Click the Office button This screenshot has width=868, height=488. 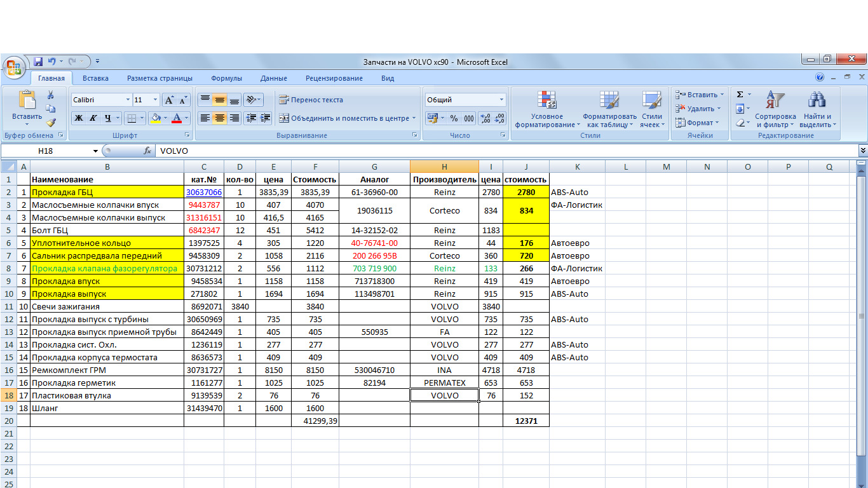tap(14, 67)
